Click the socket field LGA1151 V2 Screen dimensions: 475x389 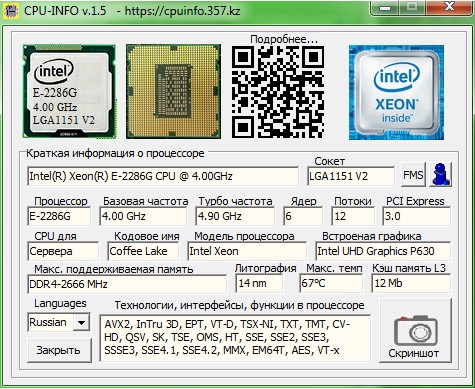351,176
